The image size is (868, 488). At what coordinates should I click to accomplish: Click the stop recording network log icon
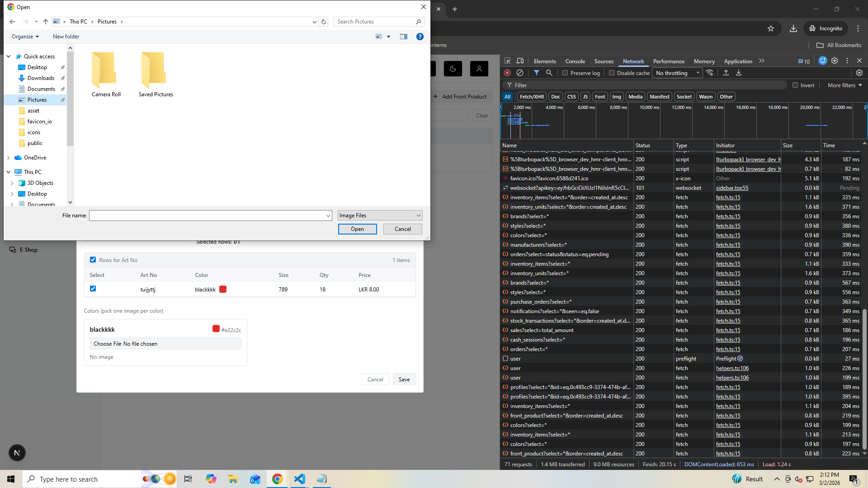[507, 73]
